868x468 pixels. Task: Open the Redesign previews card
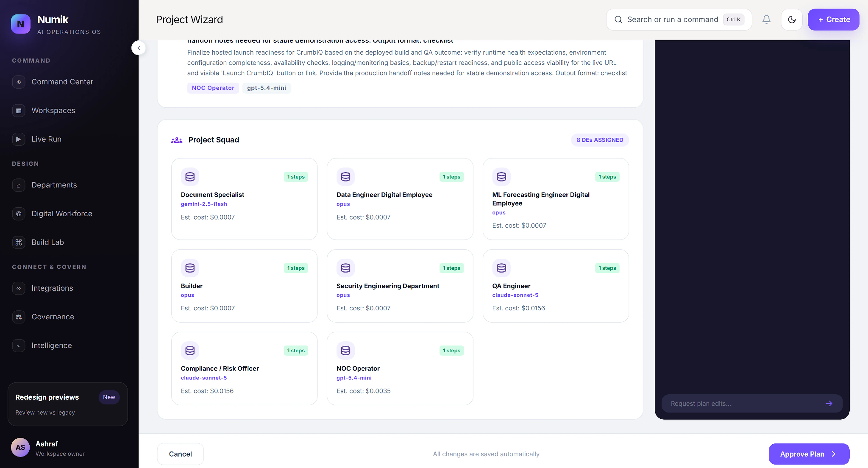pyautogui.click(x=68, y=404)
